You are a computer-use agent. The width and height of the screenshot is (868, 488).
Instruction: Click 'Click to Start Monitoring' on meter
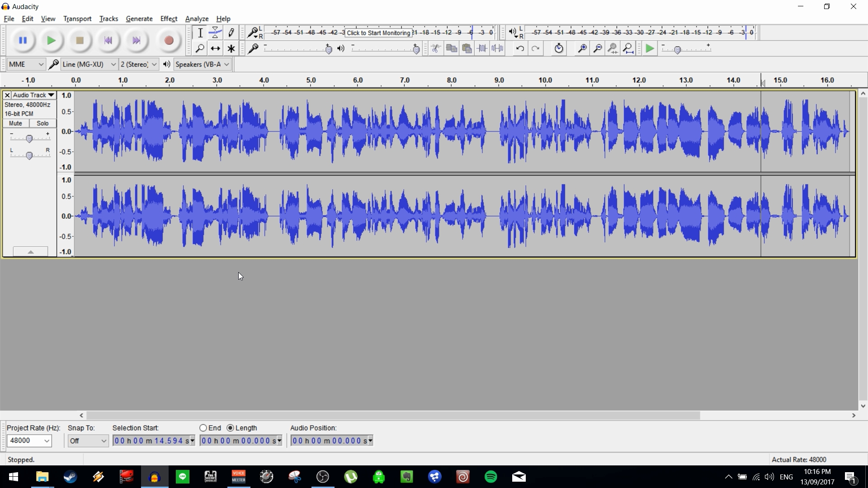[x=378, y=33]
